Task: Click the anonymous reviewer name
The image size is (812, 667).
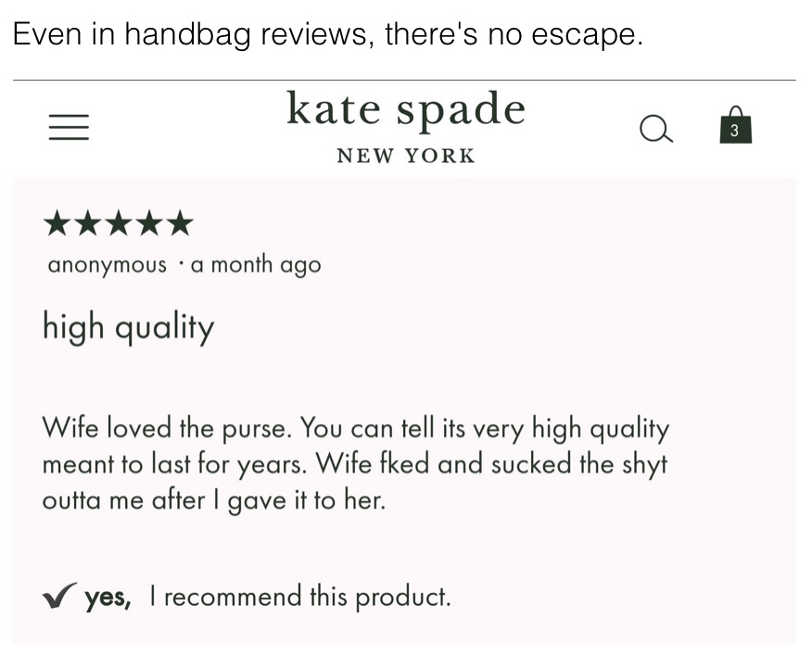Action: point(108,265)
